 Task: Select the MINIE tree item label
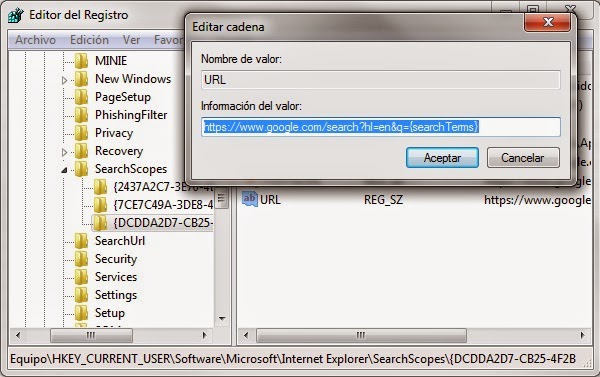tap(111, 61)
